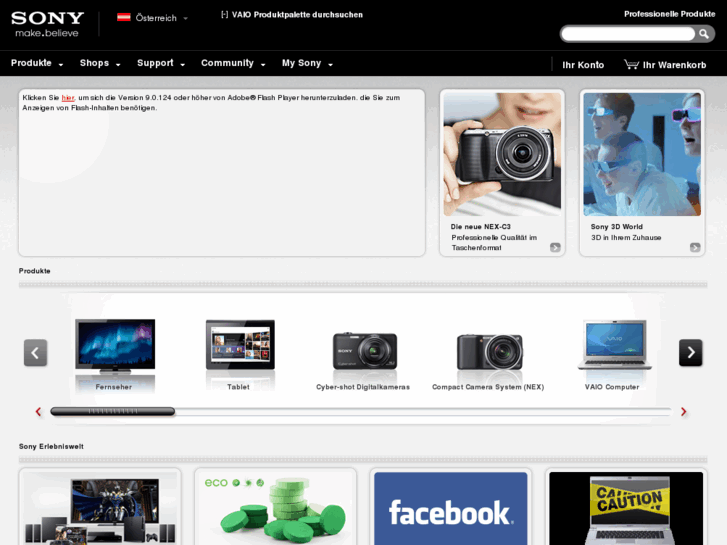Click the search magnifier button

(x=704, y=34)
